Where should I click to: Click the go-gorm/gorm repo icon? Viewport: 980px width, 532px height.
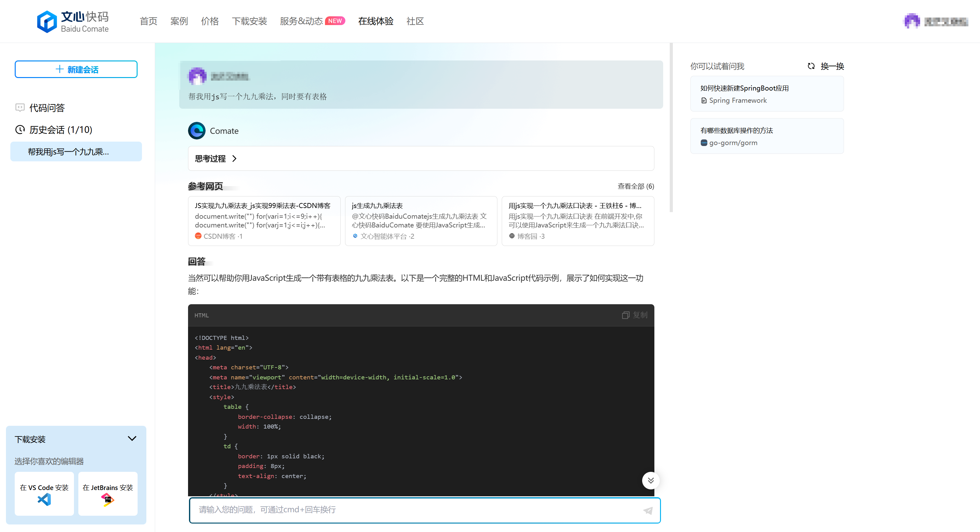click(704, 143)
